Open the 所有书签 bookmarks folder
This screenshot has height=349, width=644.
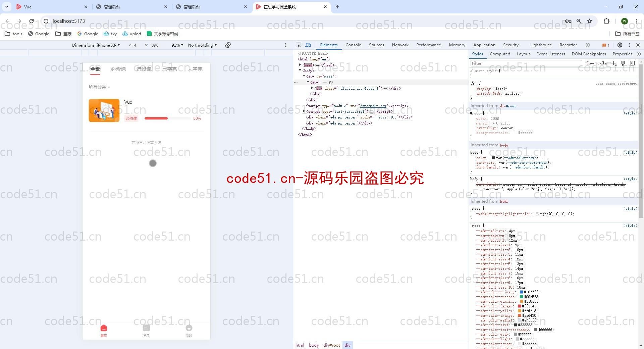pyautogui.click(x=627, y=34)
